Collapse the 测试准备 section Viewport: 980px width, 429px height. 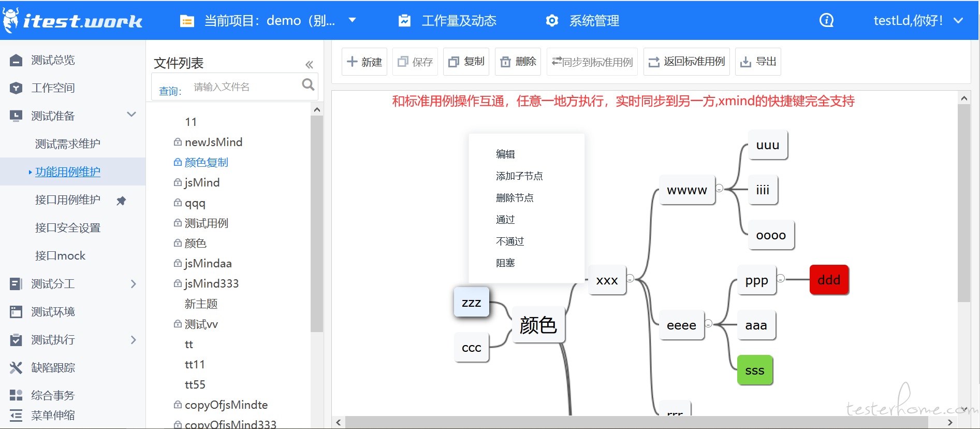point(131,115)
